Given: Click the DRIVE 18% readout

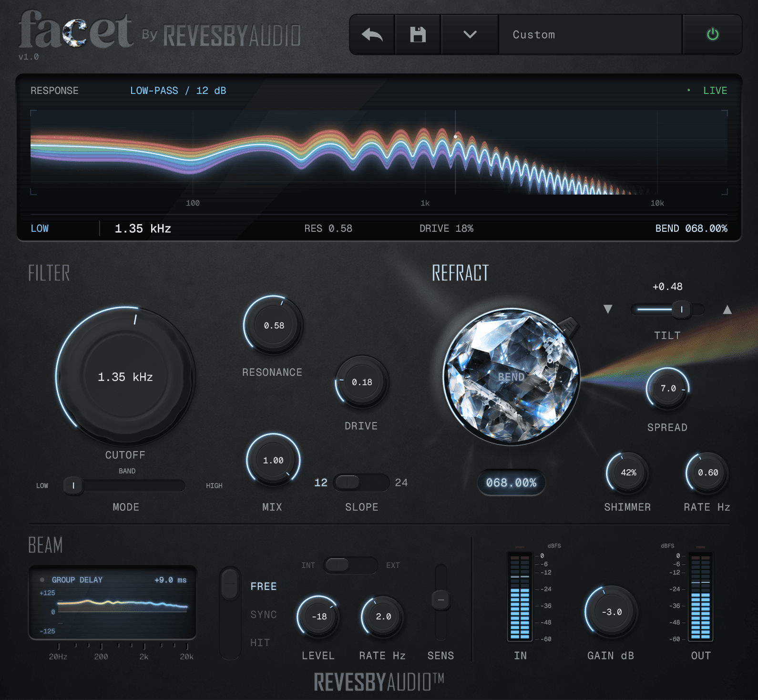Looking at the screenshot, I should click(446, 228).
